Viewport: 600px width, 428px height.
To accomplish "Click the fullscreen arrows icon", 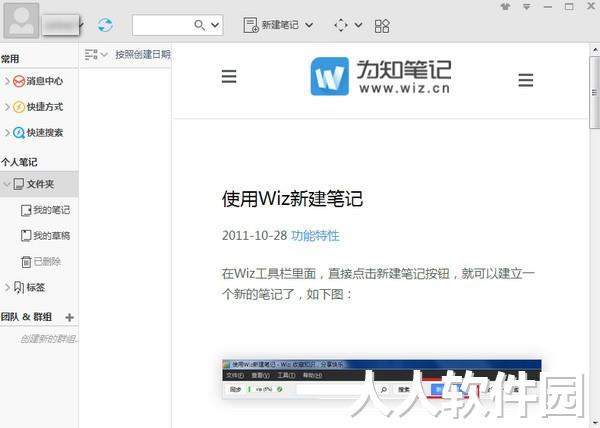I will (341, 26).
